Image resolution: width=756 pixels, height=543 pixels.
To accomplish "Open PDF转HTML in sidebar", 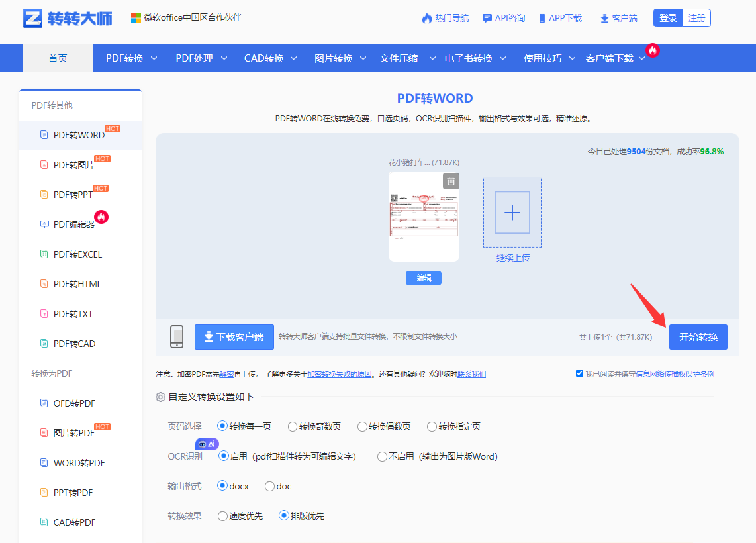I will coord(81,284).
